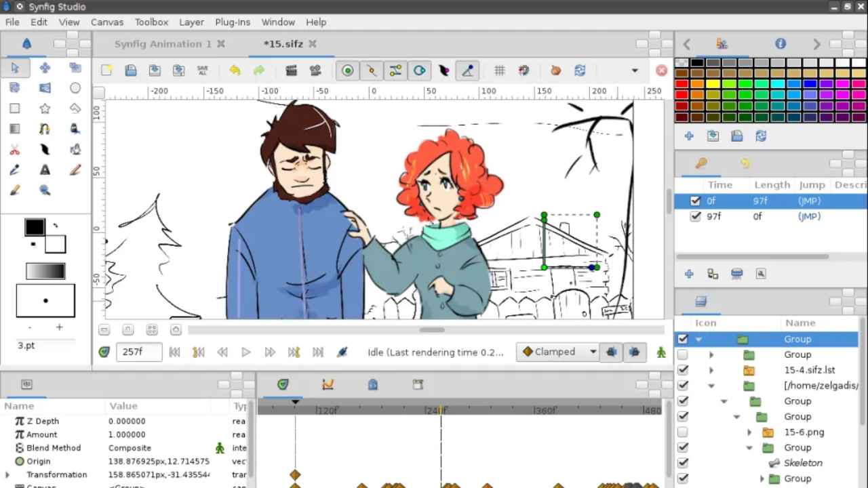The height and width of the screenshot is (488, 868).
Task: Collapse the [/home/zelgadis/ group layer
Action: pyautogui.click(x=711, y=386)
